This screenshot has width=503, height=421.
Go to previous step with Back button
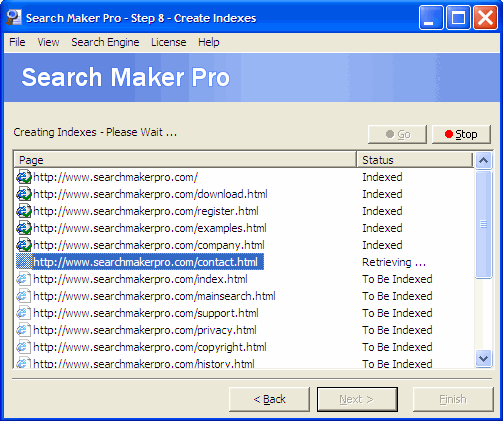269,399
